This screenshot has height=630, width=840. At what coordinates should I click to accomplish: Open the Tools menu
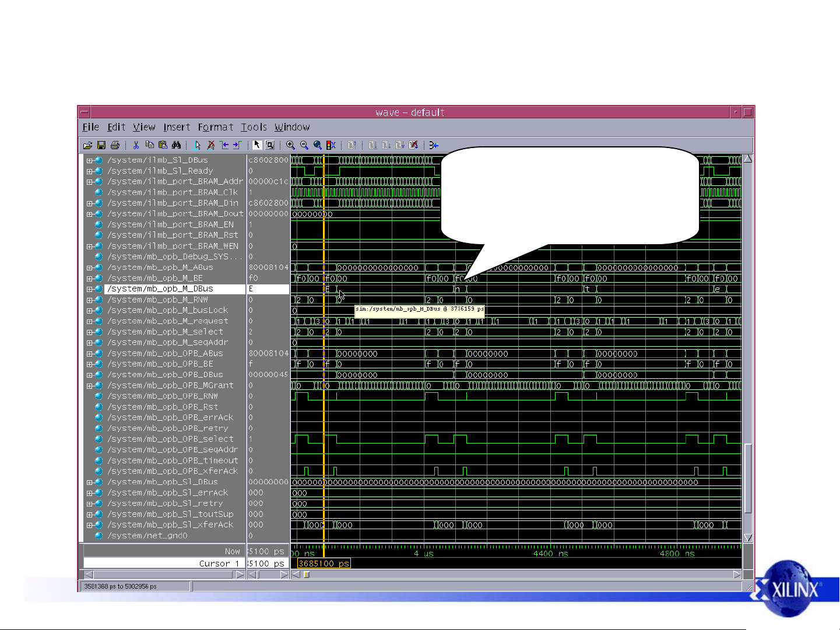coord(254,127)
